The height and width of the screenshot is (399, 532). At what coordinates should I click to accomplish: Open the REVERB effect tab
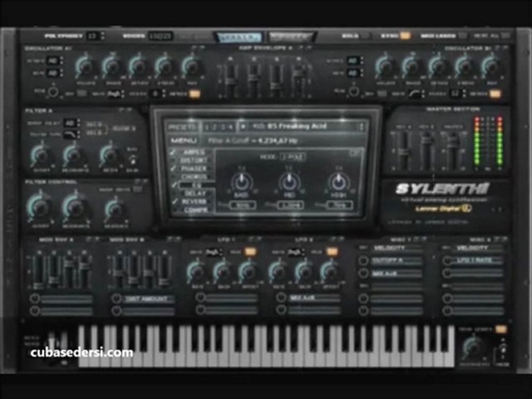tap(195, 202)
